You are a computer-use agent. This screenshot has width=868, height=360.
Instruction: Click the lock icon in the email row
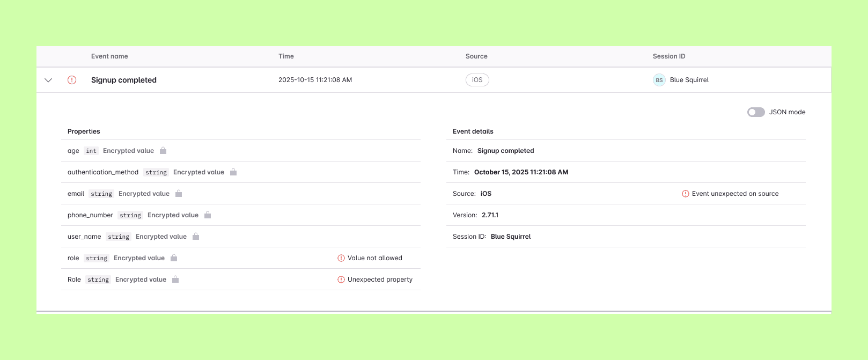click(x=179, y=194)
